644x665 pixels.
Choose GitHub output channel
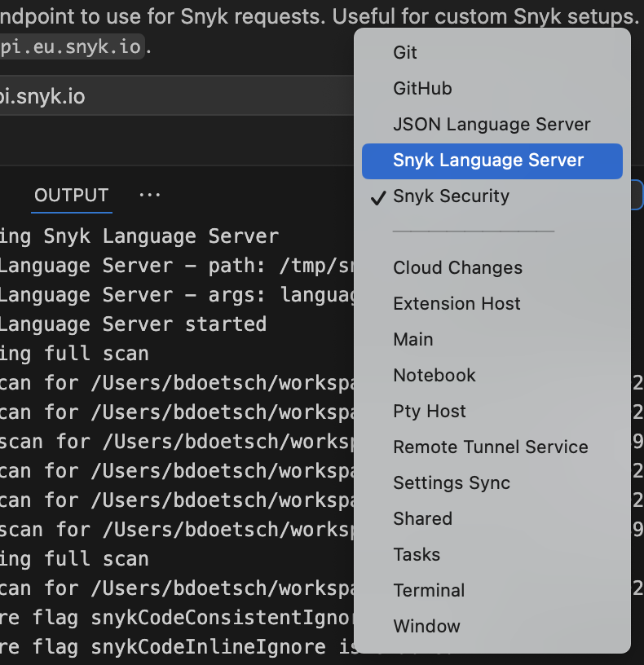[x=422, y=88]
